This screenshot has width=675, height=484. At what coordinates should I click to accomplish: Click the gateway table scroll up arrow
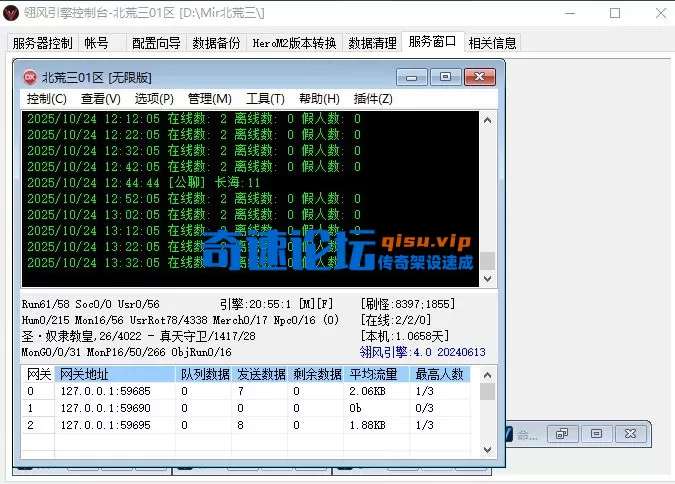487,375
